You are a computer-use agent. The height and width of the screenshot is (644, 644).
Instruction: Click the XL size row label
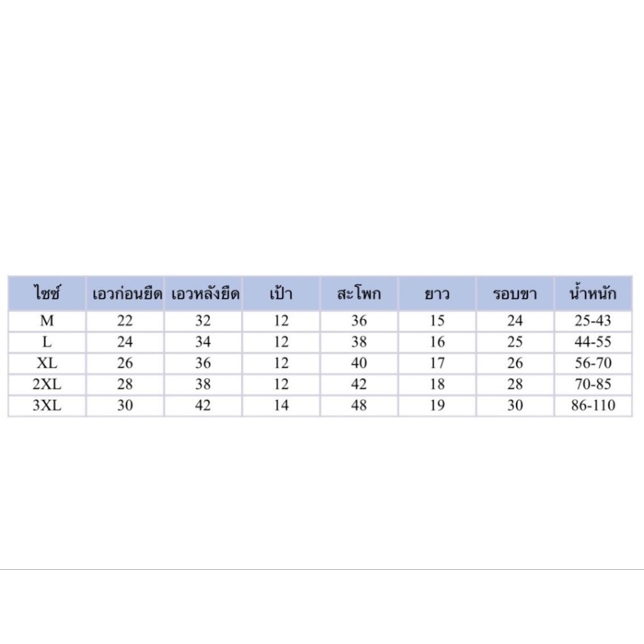47,364
